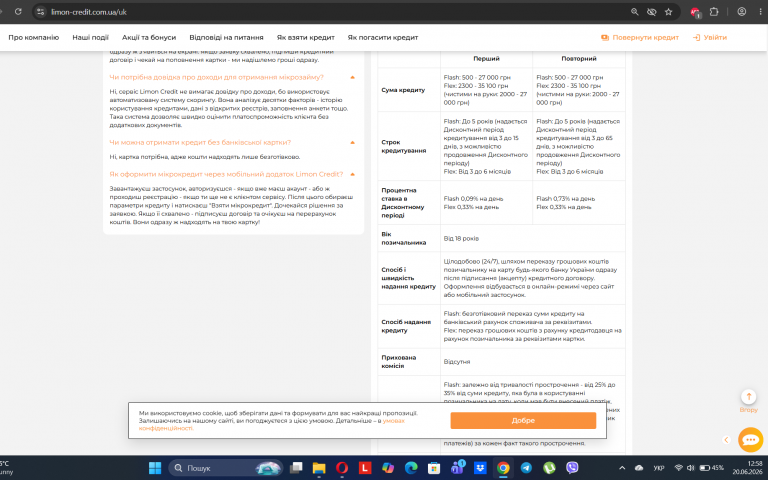Image resolution: width=768 pixels, height=480 pixels.
Task: Click the 'Сума кредиту' row label
Action: pyautogui.click(x=403, y=90)
